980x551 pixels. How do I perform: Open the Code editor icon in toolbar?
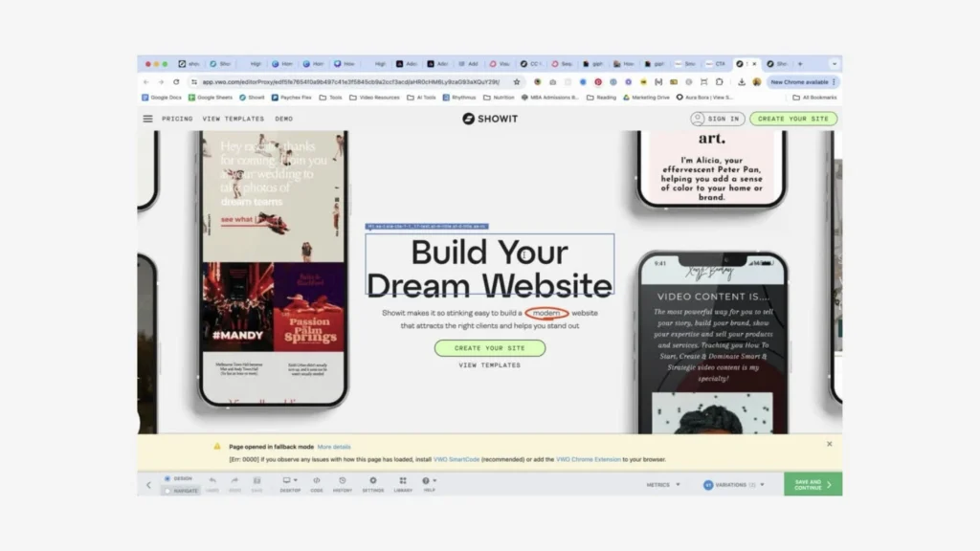tap(316, 482)
